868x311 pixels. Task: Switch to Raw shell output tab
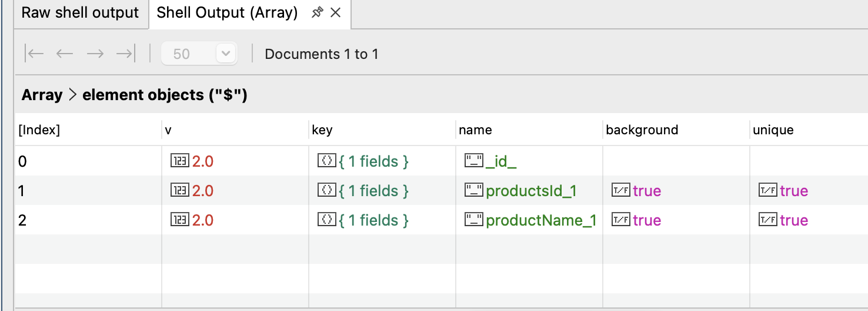point(80,13)
